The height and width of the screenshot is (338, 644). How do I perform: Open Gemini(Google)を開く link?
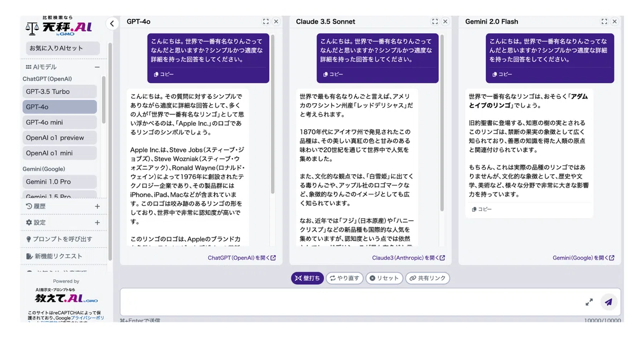[583, 258]
